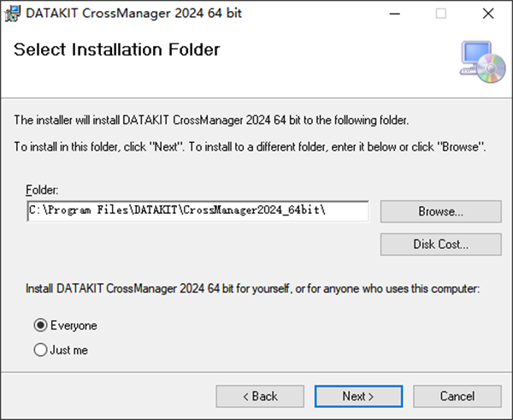Screen dimensions: 513x420
Task: Open the Browse folder dialog
Action: [x=440, y=211]
